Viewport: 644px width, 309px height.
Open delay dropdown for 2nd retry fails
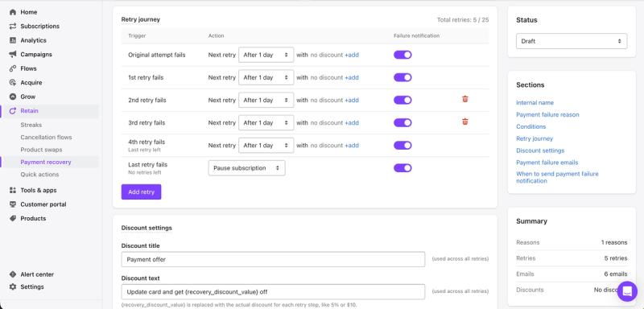[x=266, y=100]
